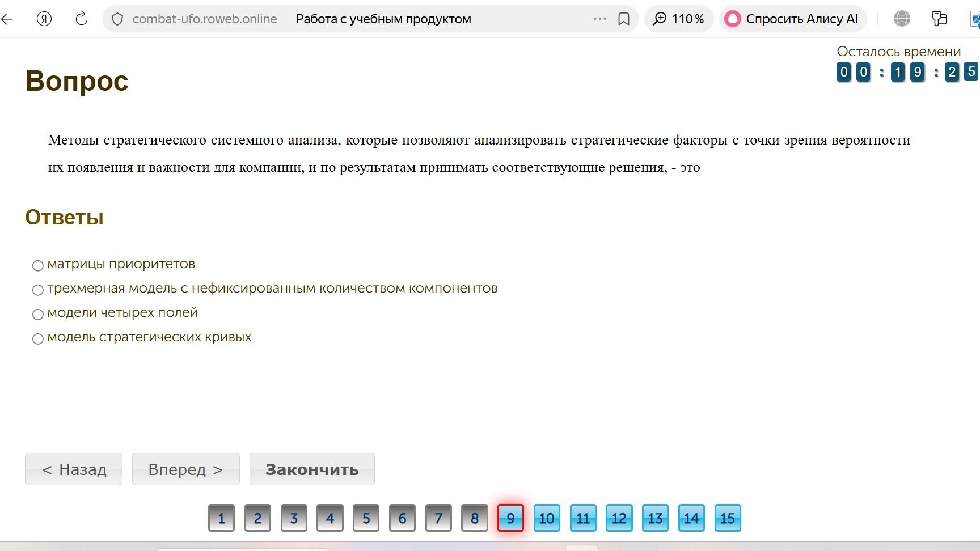This screenshot has width=980, height=551.
Task: Click the site protection shield icon
Action: point(117,19)
